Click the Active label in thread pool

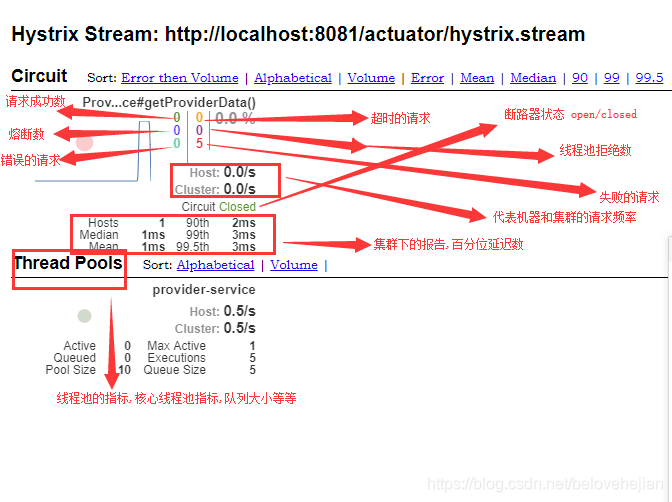tap(80, 346)
